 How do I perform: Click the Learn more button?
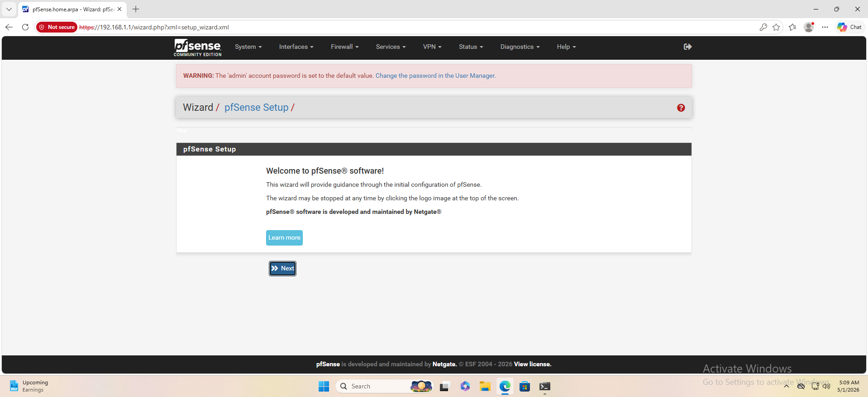(284, 238)
